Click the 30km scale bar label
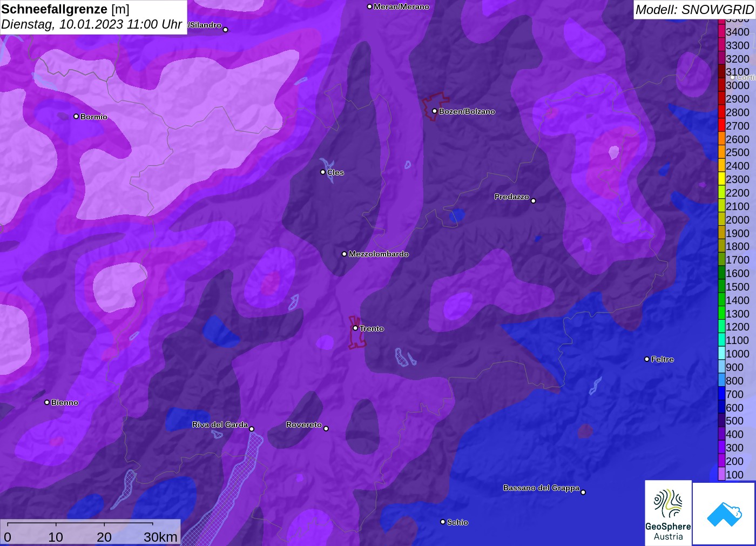 coord(160,537)
